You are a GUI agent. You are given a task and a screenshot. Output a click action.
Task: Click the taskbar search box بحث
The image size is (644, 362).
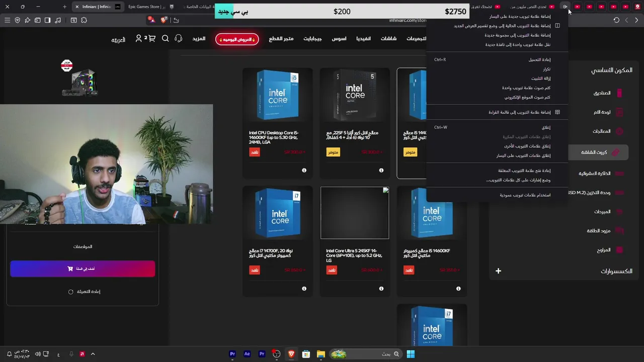366,354
